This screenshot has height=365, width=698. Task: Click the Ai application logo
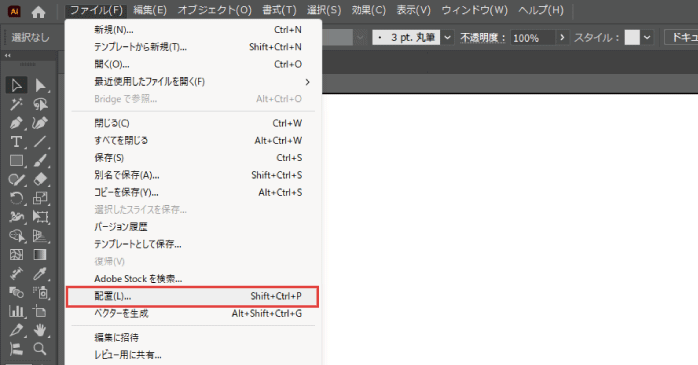tap(14, 12)
